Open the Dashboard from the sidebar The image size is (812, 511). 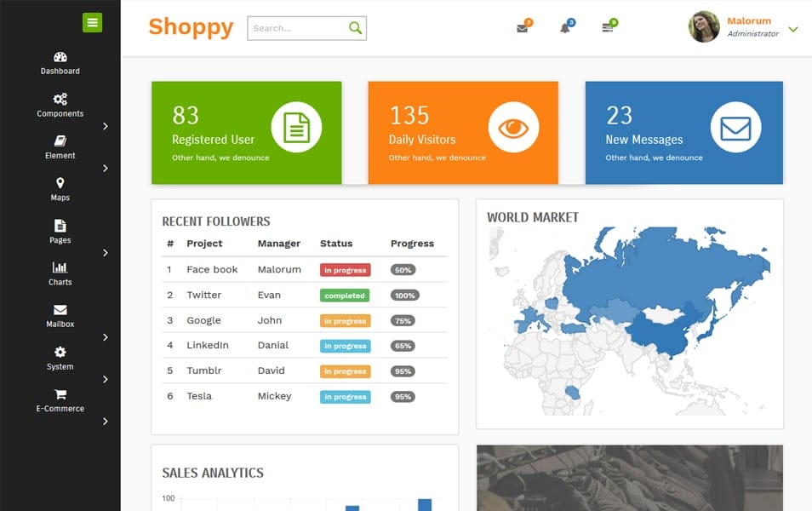(60, 64)
